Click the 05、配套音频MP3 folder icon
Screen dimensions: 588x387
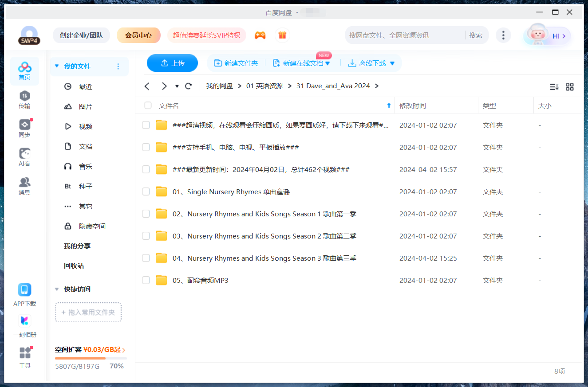(161, 280)
